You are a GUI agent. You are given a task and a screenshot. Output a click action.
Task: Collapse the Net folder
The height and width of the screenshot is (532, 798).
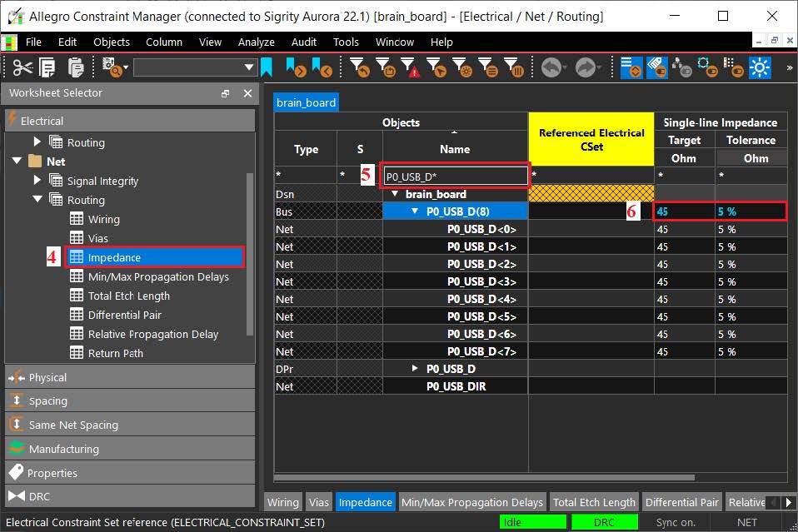click(17, 161)
